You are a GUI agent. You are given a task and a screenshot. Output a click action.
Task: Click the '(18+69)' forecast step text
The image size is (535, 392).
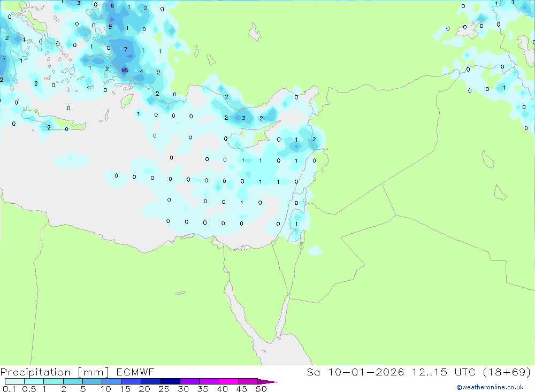507,372
